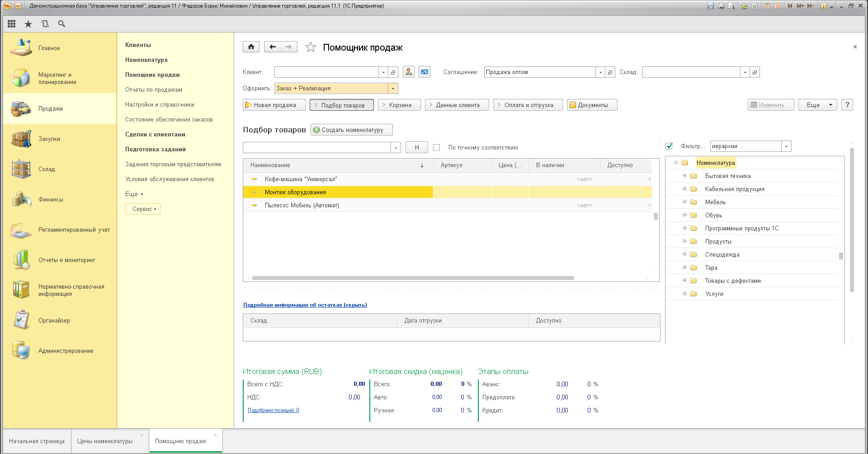Screen dimensions: 868x454
Task: Open the calculator icon
Action: 767,6
